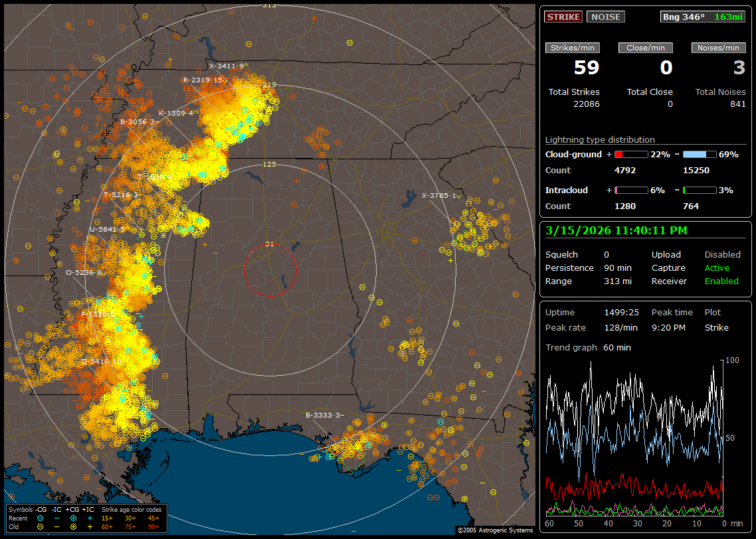The height and width of the screenshot is (539, 756).
Task: Click the 60 min trend graph
Action: point(634,438)
